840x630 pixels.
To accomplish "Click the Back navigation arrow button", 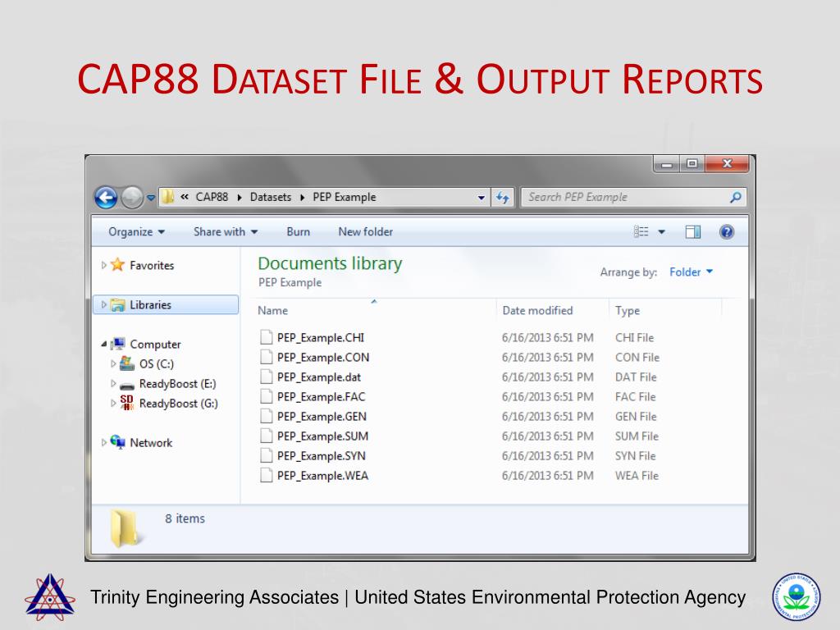I will (x=106, y=197).
